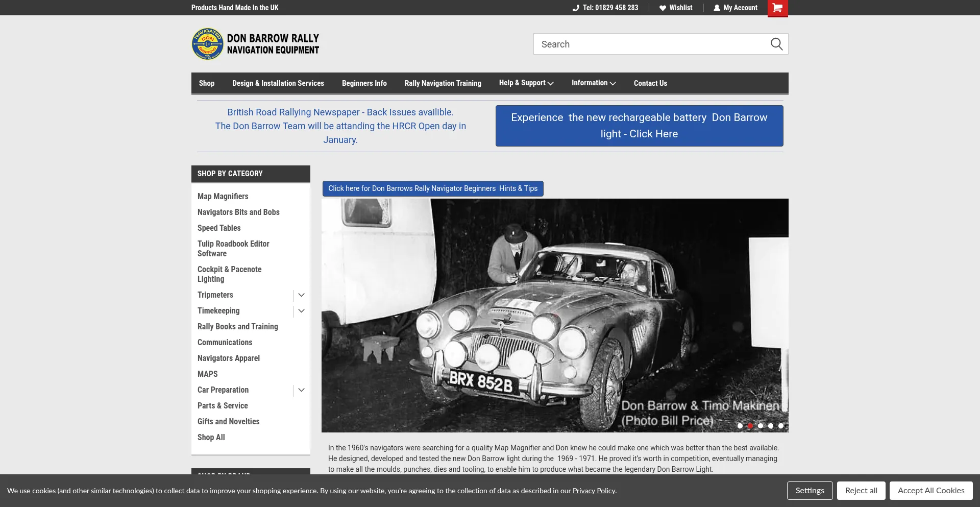Select the third carousel slide dot

(x=761, y=426)
